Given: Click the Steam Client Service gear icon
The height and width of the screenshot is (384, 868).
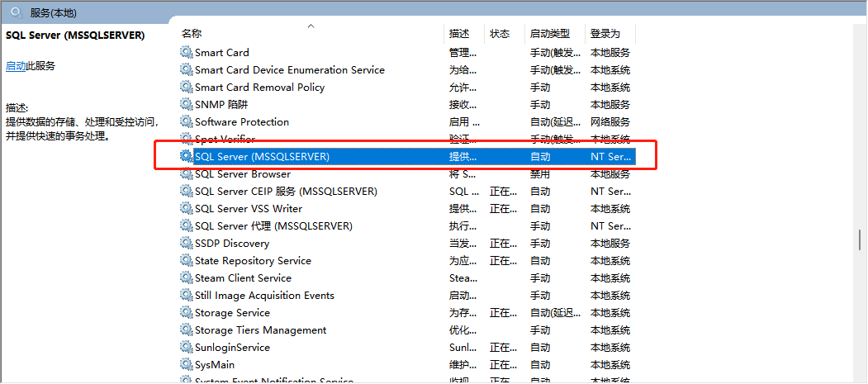Looking at the screenshot, I should [187, 277].
